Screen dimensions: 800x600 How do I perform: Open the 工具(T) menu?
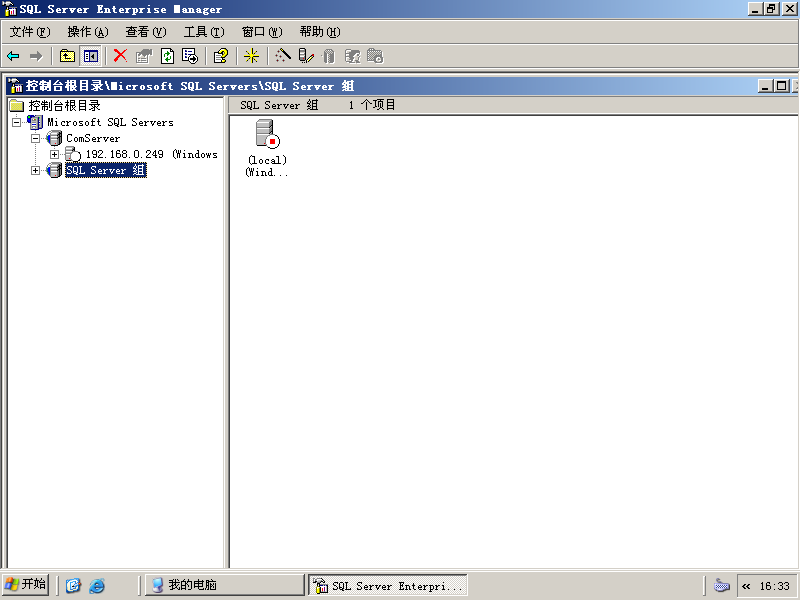tap(204, 32)
